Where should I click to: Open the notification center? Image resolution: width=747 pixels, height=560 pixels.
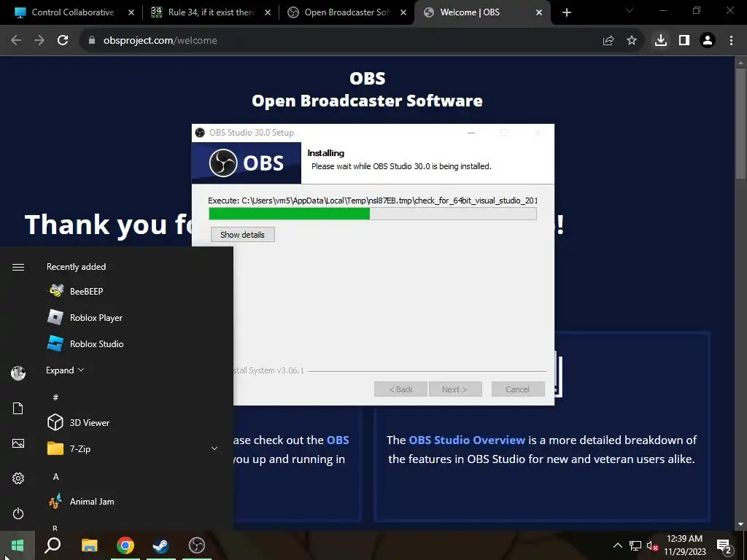pyautogui.click(x=724, y=545)
